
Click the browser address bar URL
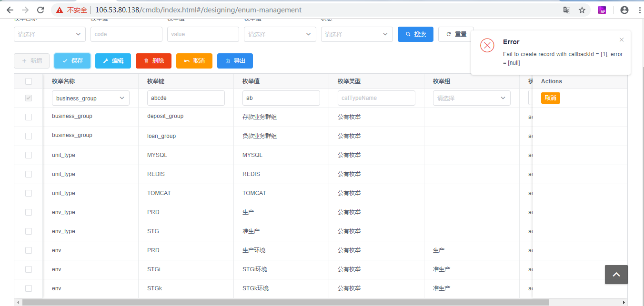[198, 10]
